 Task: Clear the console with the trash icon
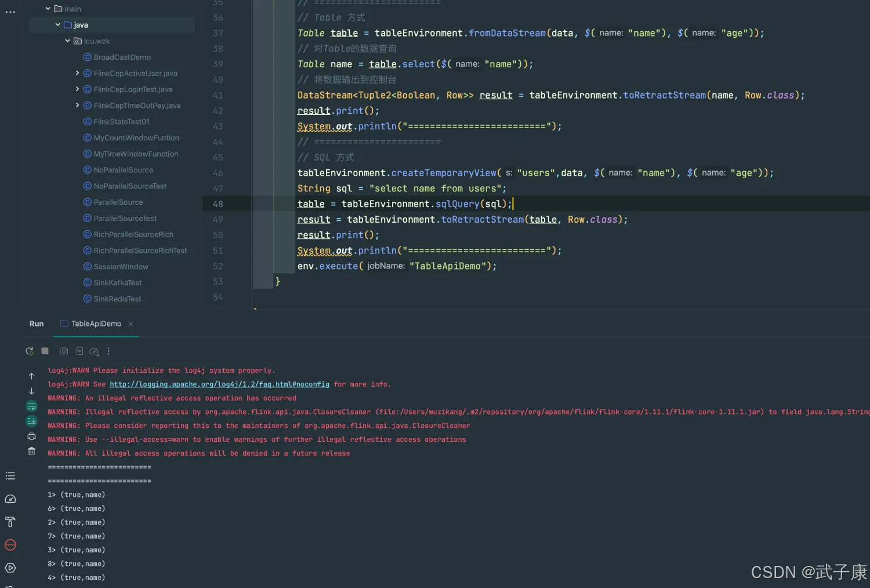32,451
